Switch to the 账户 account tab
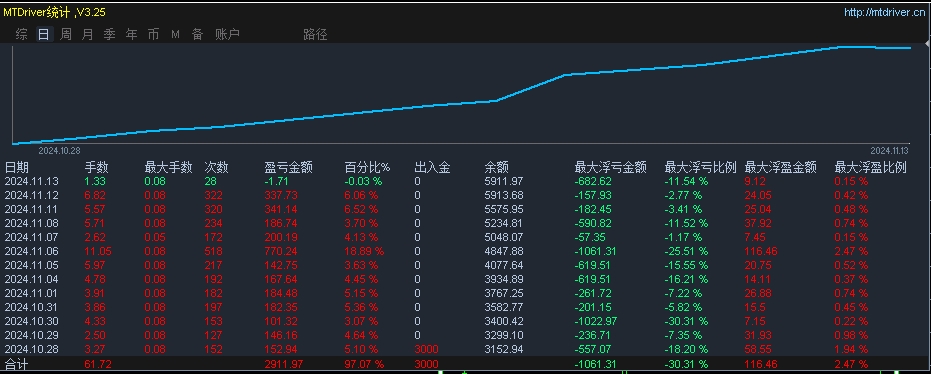931x374 pixels. click(x=227, y=34)
